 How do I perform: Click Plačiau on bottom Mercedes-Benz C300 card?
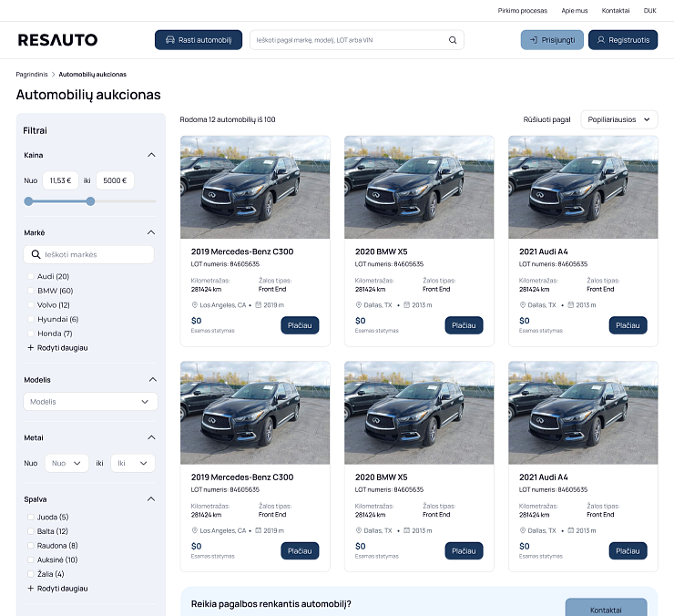click(x=300, y=550)
